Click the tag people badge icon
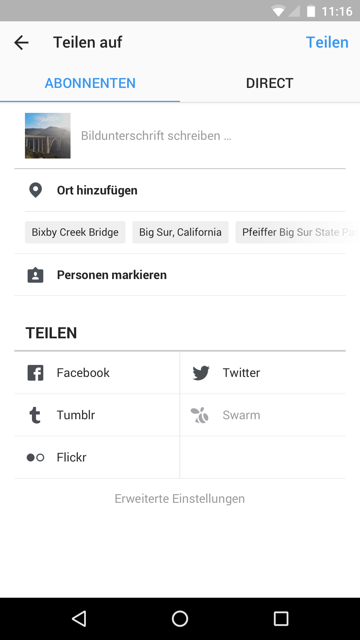The width and height of the screenshot is (360, 640). click(x=36, y=275)
